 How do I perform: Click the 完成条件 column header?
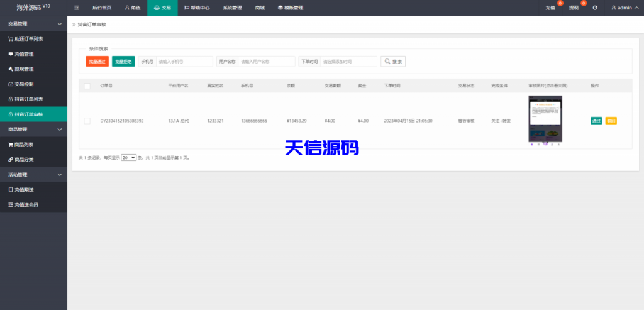point(499,86)
